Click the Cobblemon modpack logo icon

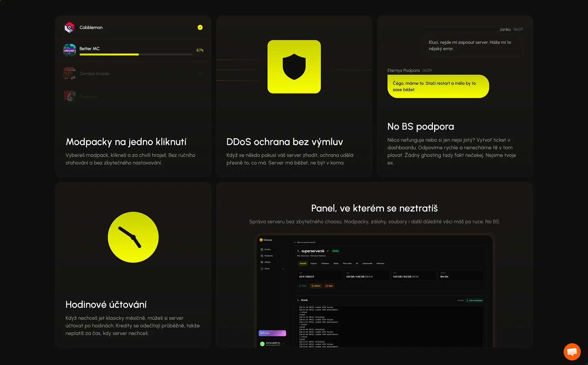[70, 27]
